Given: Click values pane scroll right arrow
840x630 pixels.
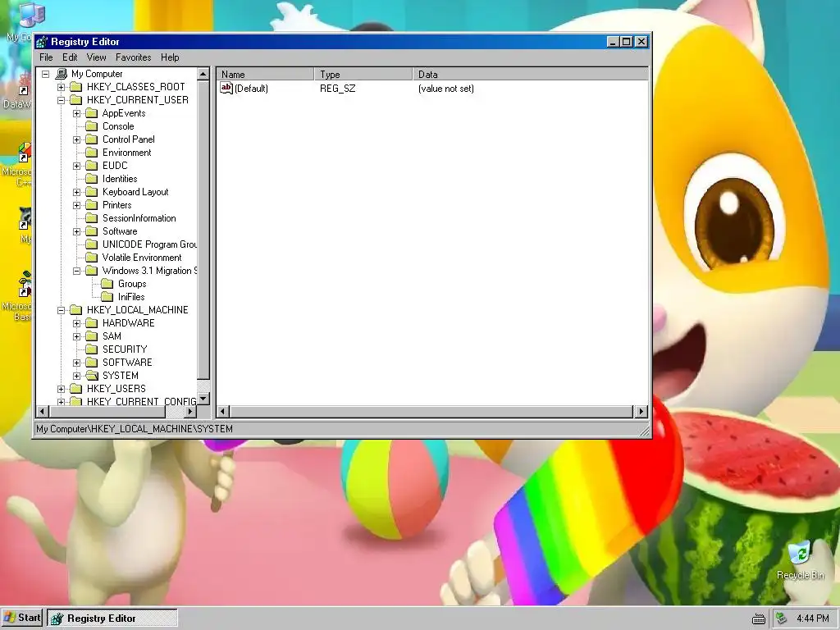Looking at the screenshot, I should click(x=641, y=412).
